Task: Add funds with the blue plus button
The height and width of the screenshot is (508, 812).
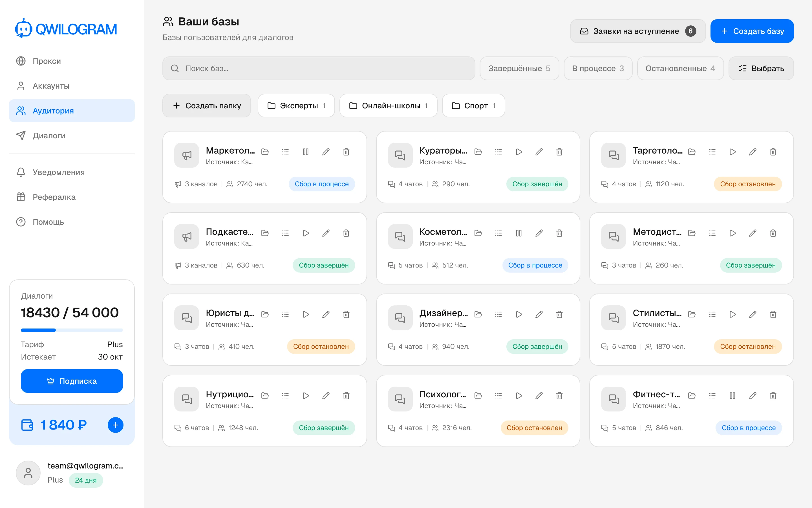Action: [115, 425]
